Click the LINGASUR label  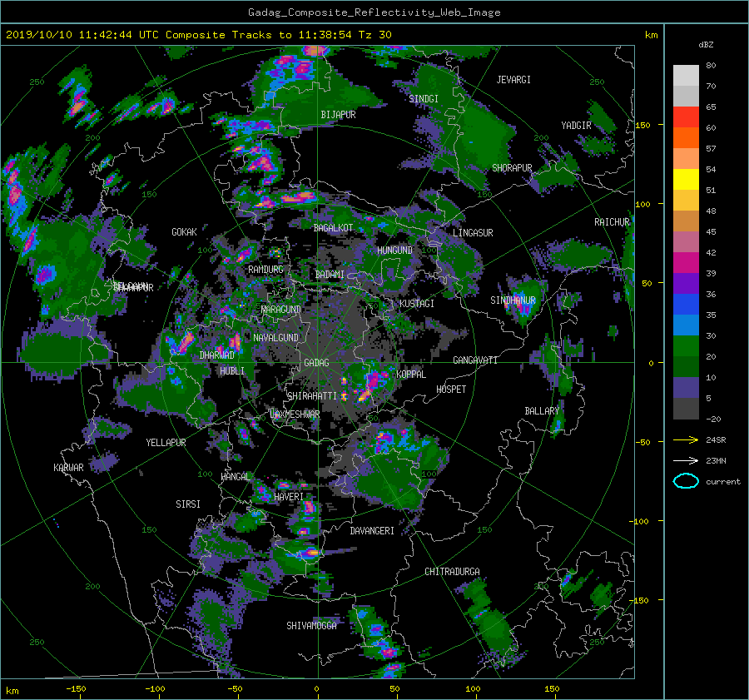coord(473,233)
